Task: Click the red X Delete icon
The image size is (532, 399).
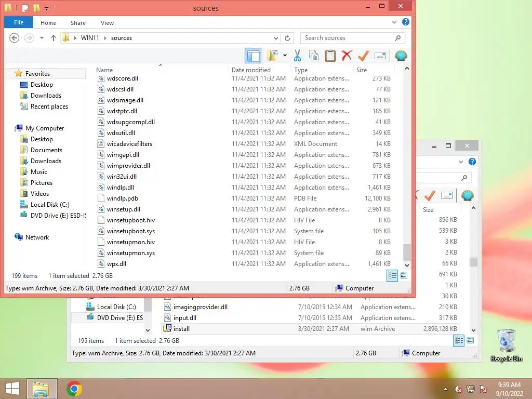Action: tap(347, 56)
